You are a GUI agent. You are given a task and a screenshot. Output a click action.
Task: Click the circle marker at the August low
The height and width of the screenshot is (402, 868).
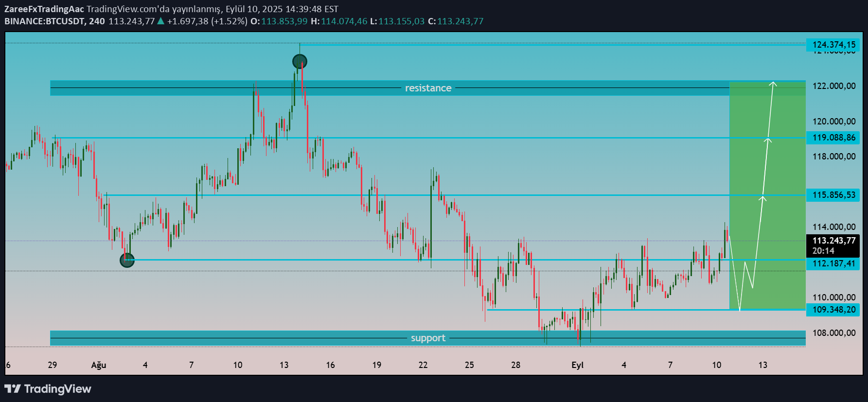pos(127,260)
